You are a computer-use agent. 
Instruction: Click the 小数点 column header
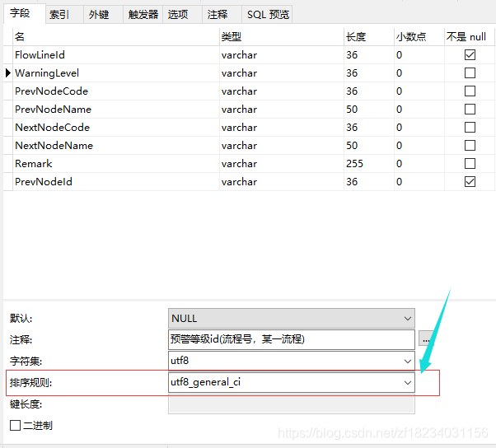(419, 37)
